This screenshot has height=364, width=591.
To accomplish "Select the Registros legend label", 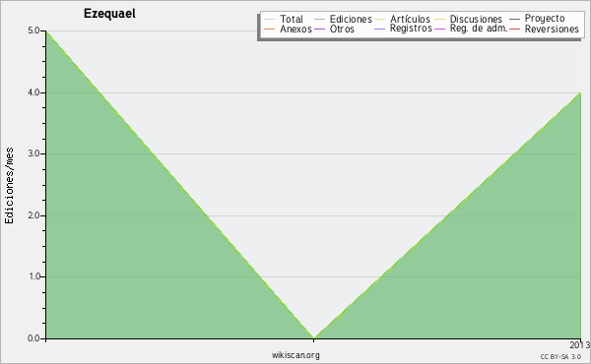I will click(411, 29).
